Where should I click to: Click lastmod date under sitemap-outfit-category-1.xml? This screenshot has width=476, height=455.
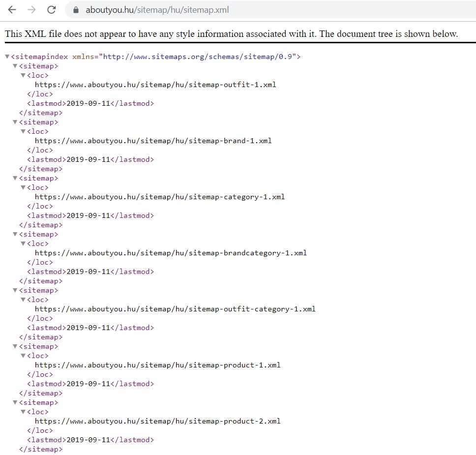click(x=89, y=328)
